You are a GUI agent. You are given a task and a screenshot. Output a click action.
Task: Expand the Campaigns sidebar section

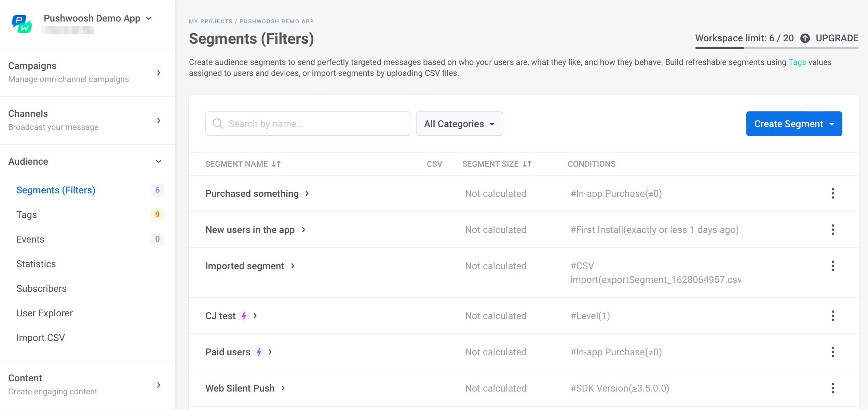click(158, 72)
